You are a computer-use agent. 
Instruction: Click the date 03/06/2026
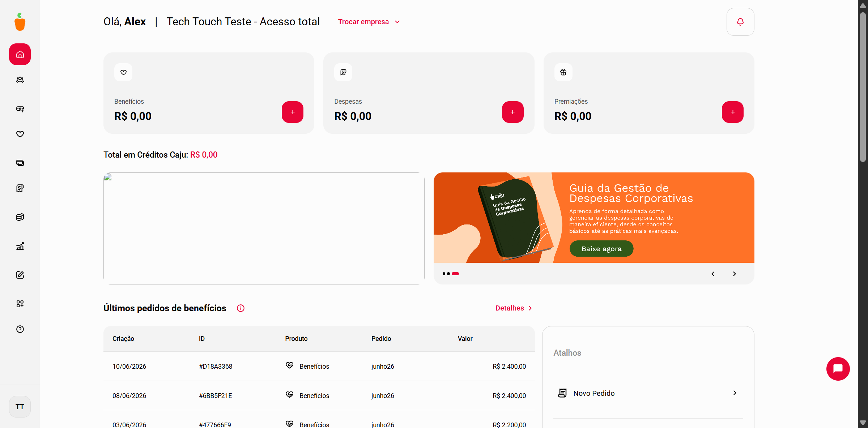129,425
